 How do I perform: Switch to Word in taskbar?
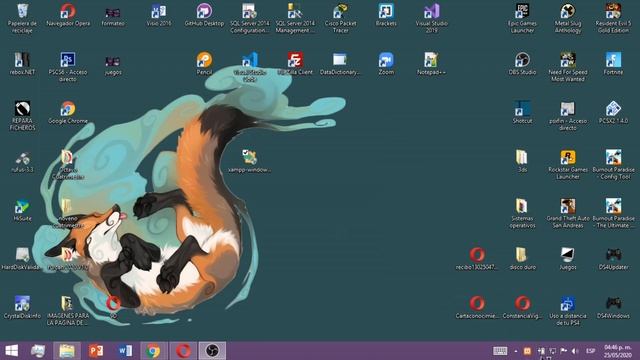click(x=125, y=351)
